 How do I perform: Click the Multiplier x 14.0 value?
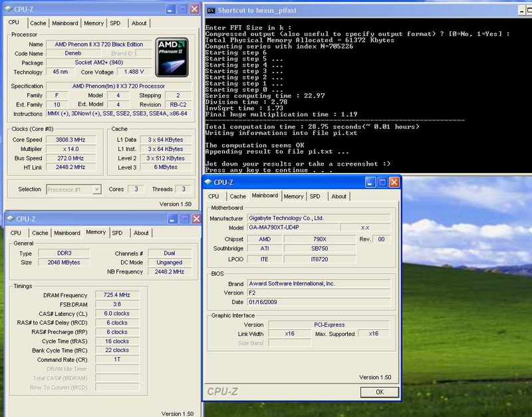pyautogui.click(x=70, y=149)
